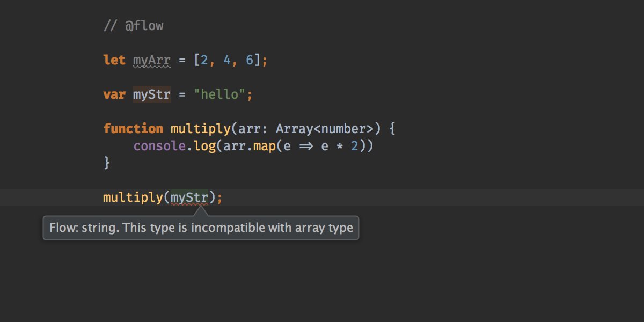
Task: Click the Flow error tooltip message
Action: (x=201, y=228)
